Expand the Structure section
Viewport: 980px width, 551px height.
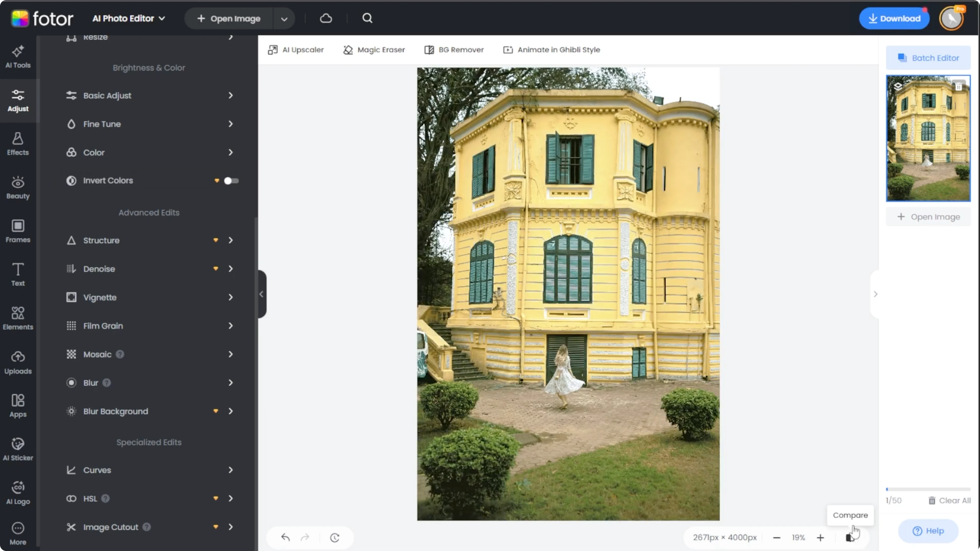click(x=149, y=240)
